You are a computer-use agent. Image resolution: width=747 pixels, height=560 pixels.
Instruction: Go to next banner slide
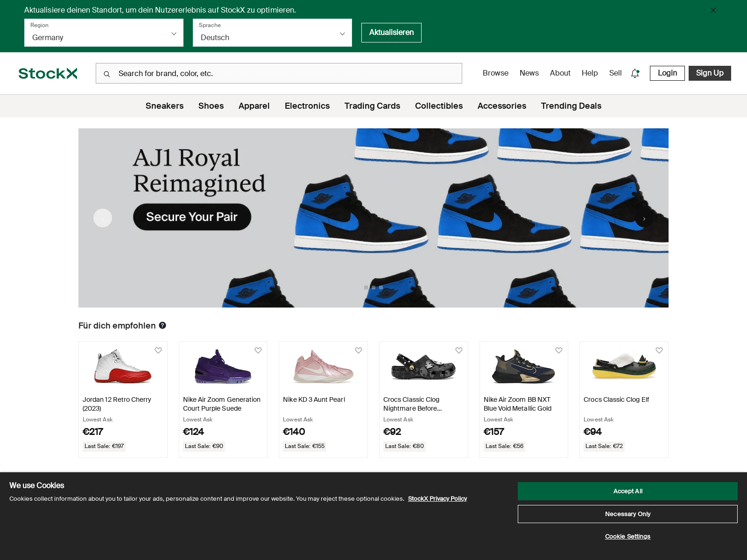pos(644,218)
